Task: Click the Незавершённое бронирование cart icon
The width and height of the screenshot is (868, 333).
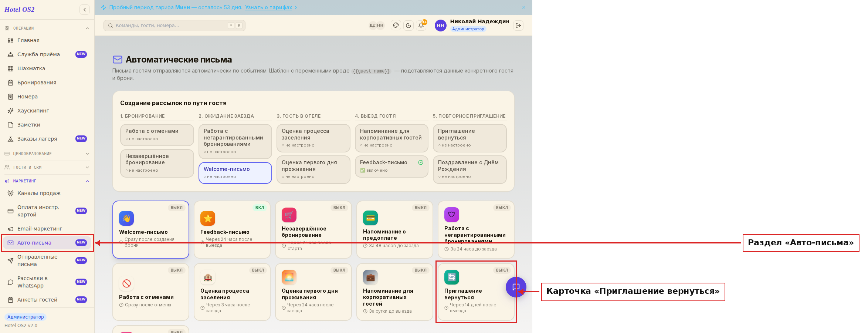Action: point(289,215)
